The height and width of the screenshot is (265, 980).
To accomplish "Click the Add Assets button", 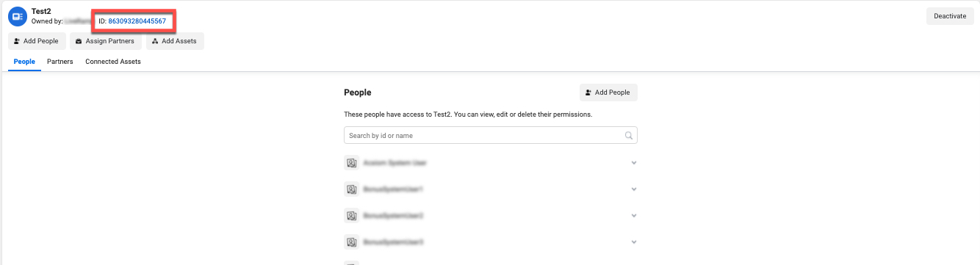I will [174, 41].
